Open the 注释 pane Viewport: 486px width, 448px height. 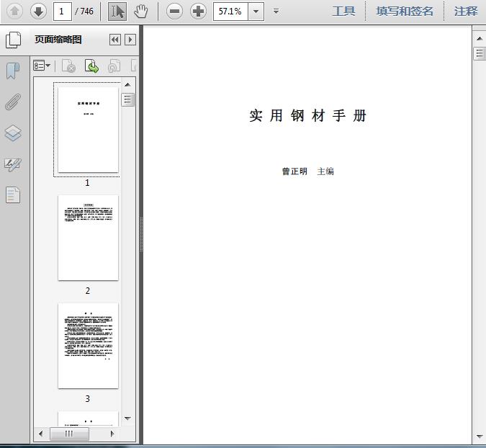[466, 11]
